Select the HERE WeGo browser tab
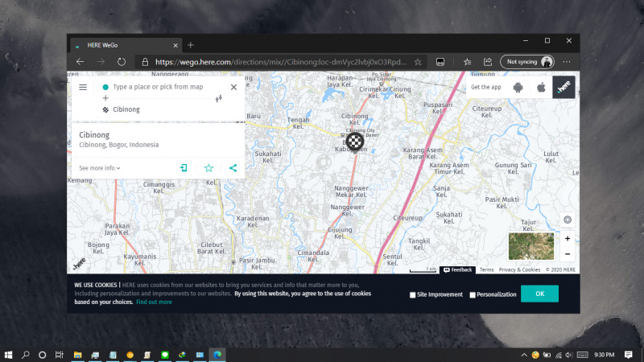 point(126,45)
